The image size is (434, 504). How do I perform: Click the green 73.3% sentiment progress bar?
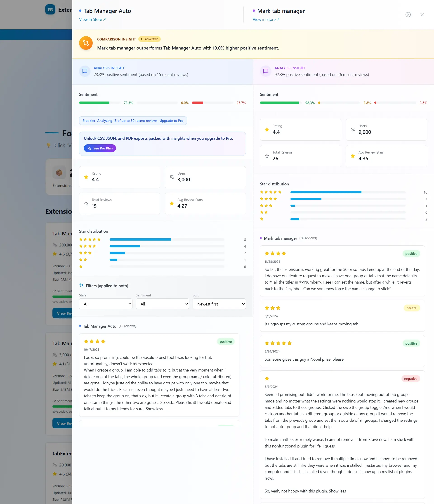(x=94, y=102)
